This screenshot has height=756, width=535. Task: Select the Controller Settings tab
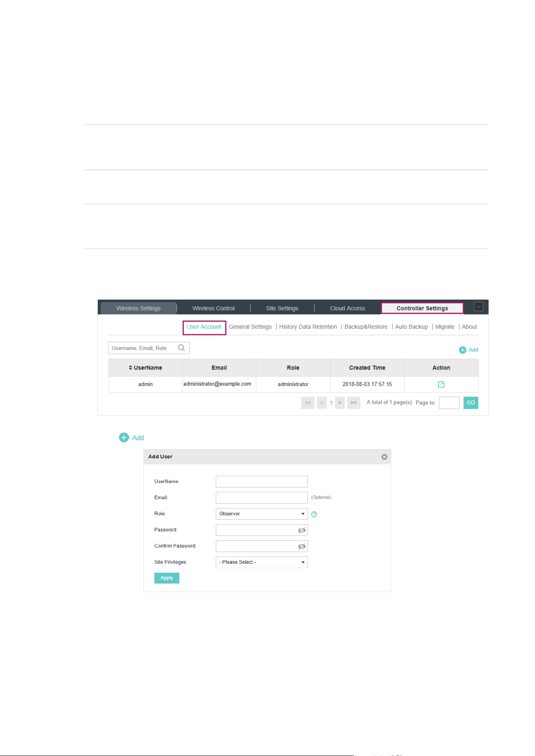pyautogui.click(x=422, y=308)
